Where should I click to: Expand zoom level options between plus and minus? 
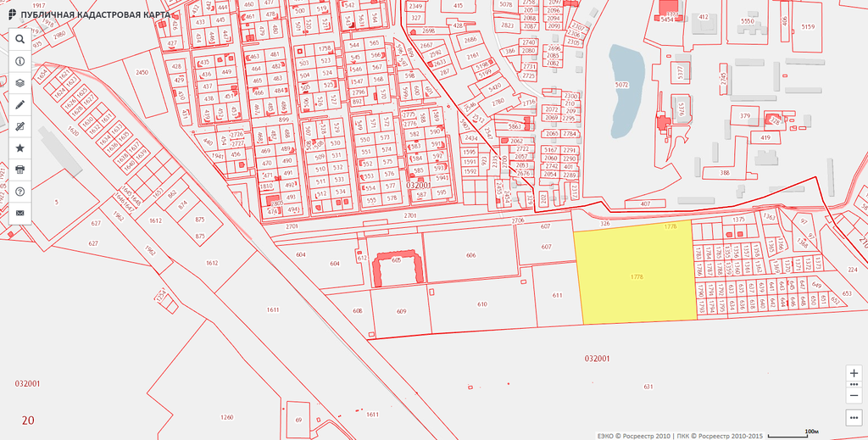[x=854, y=384]
